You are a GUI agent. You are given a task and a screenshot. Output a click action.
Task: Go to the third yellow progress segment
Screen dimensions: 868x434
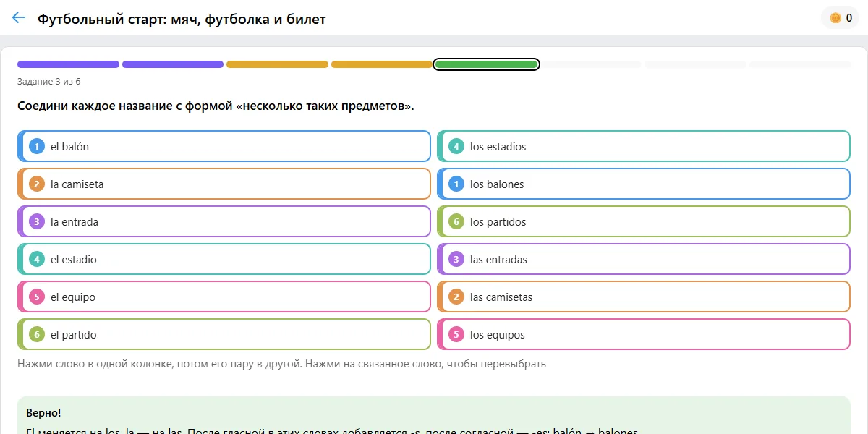pyautogui.click(x=277, y=64)
